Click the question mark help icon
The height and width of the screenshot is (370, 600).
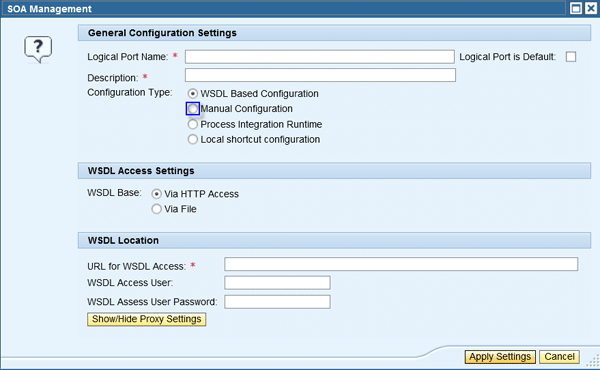[38, 49]
